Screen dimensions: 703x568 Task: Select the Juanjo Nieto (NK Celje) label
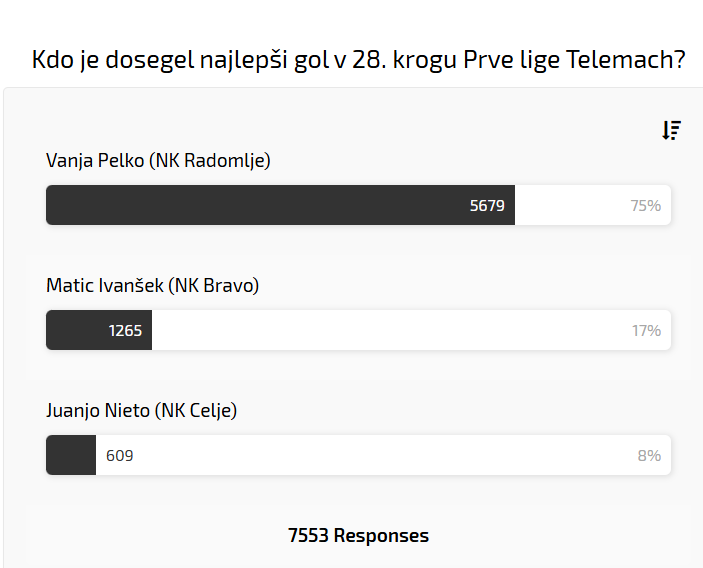(x=141, y=410)
